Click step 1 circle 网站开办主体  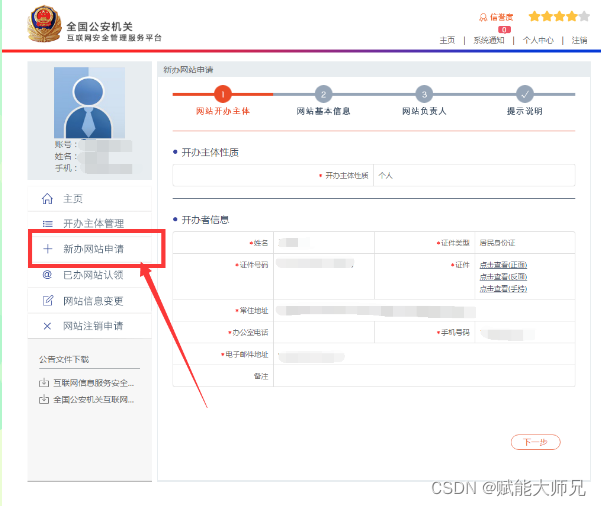pyautogui.click(x=223, y=94)
